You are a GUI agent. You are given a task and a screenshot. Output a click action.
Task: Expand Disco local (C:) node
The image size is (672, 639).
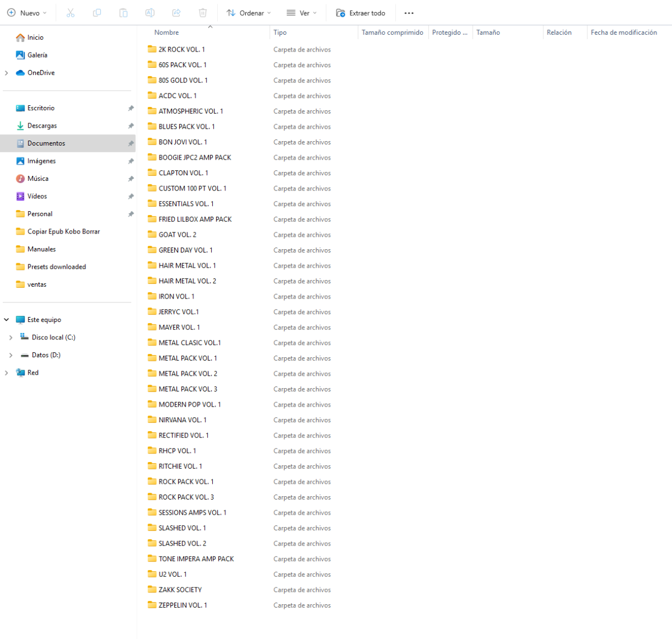[x=11, y=338]
